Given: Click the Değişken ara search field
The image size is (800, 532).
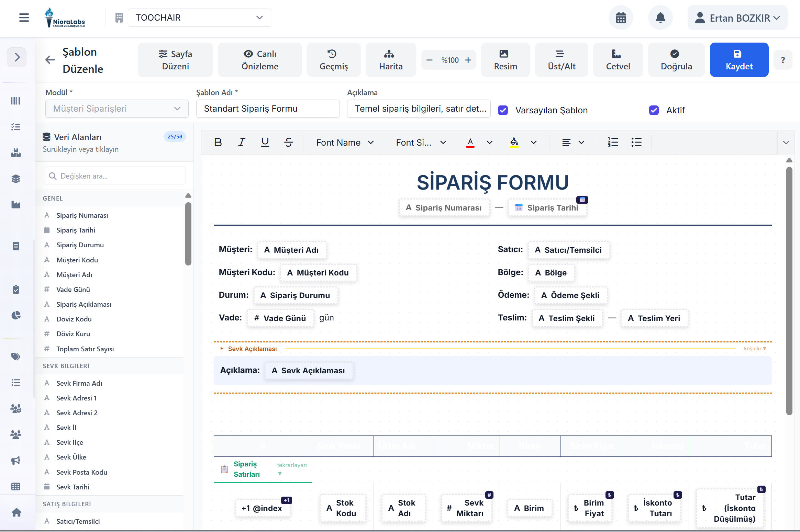Looking at the screenshot, I should pyautogui.click(x=114, y=176).
